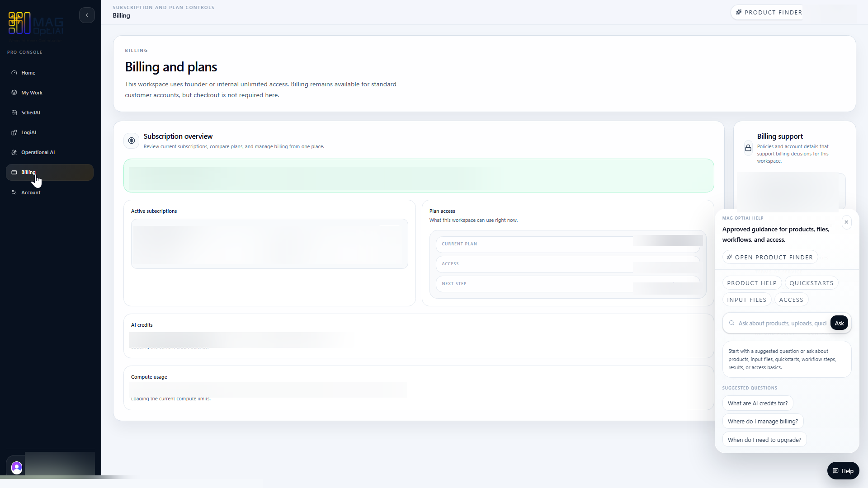Open SchedAI from the sidebar
Image resolution: width=868 pixels, height=488 pixels.
click(50, 113)
